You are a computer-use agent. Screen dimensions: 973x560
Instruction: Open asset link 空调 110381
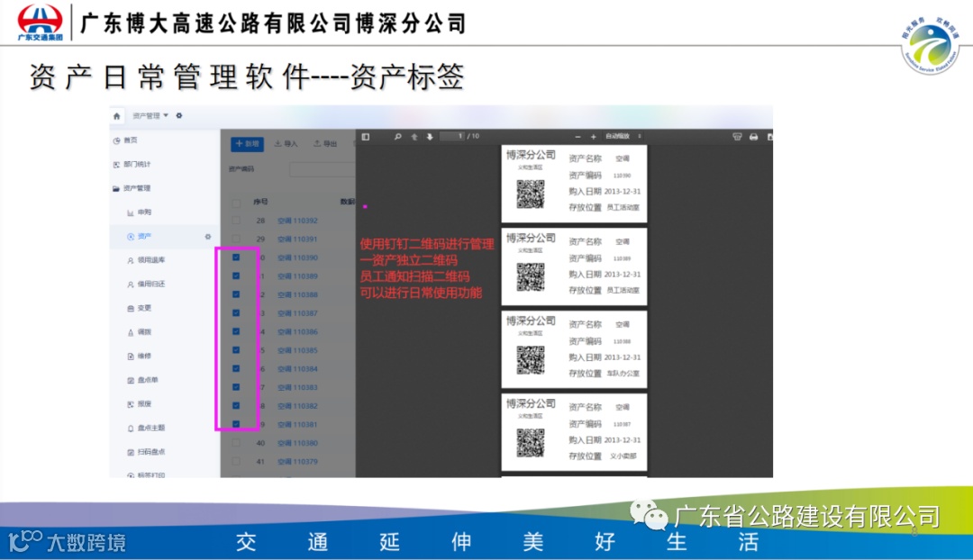tap(297, 425)
